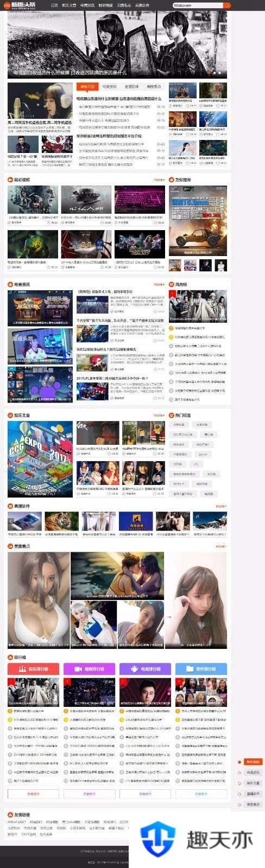
Task: Switch to the 直播软件 tab beside the banner list
Action: (131, 86)
